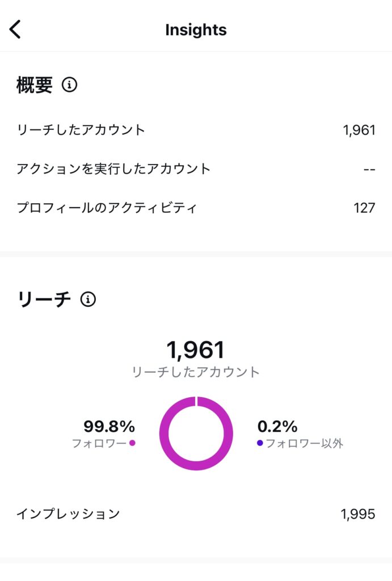The image size is (392, 581).
Task: Click the 99.8% follower percentage
Action: click(109, 426)
